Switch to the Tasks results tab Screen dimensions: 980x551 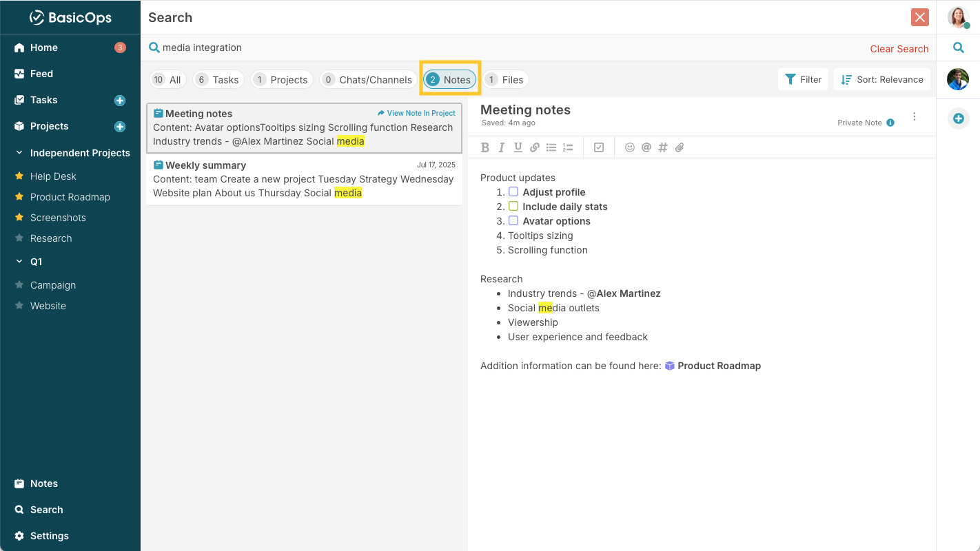pyautogui.click(x=218, y=80)
